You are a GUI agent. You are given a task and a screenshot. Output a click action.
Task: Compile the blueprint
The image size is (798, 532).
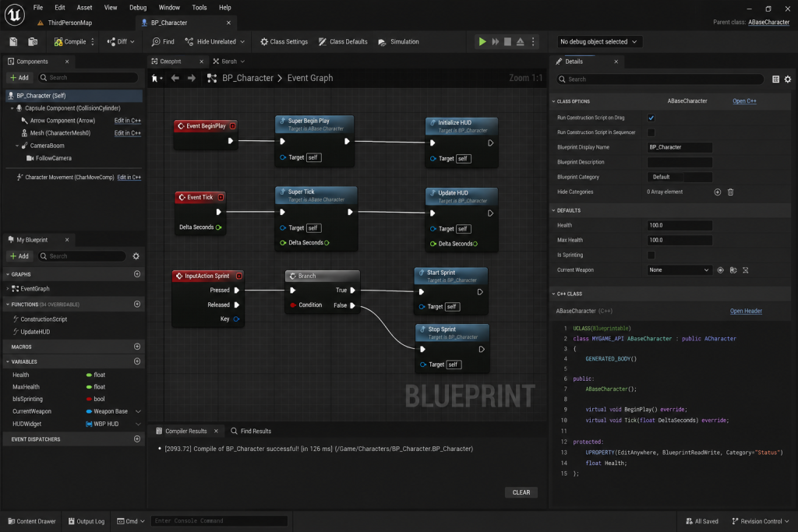pos(70,42)
